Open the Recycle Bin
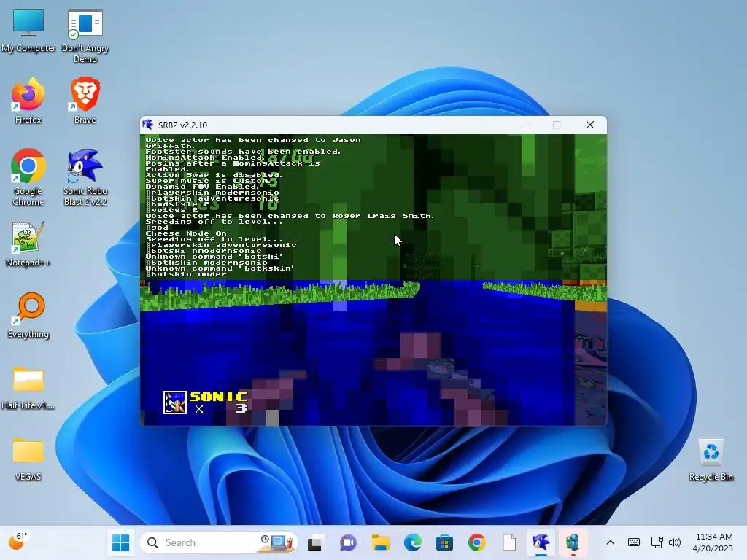747x560 pixels. 711,459
